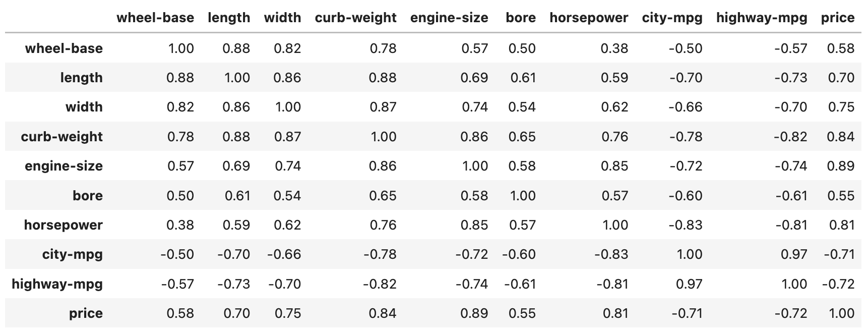This screenshot has height=333, width=868.
Task: Click the "engine-size" column header
Action: coord(449,18)
